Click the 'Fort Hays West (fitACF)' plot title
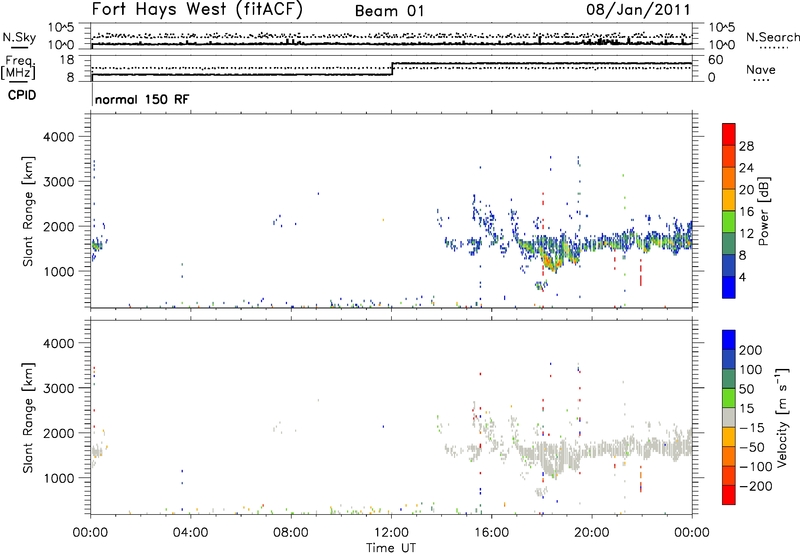 197,9
